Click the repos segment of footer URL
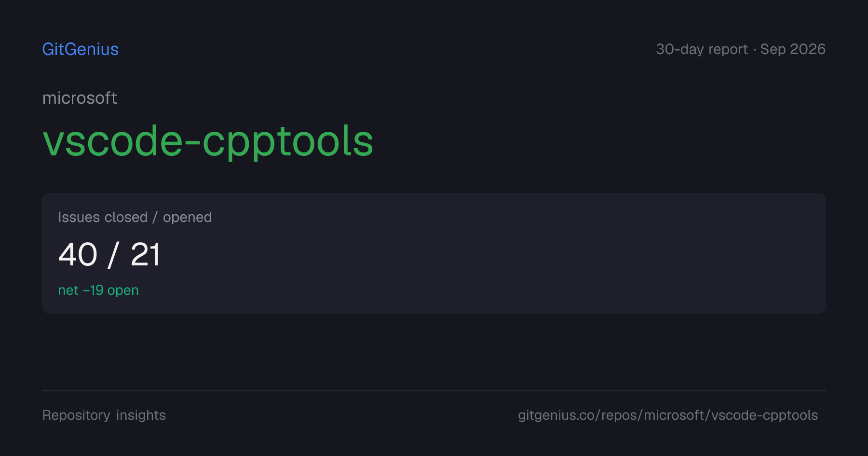This screenshot has width=868, height=456. coord(619,415)
